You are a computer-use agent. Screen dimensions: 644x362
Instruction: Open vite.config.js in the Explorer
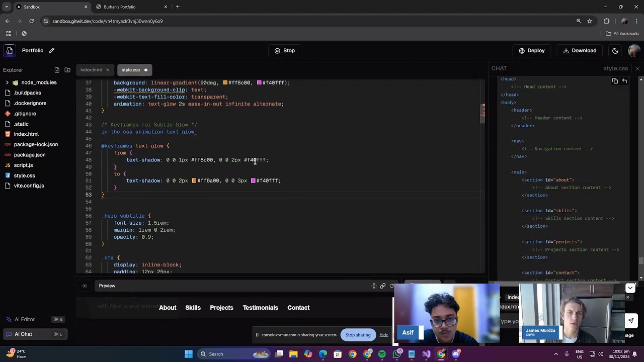29,186
